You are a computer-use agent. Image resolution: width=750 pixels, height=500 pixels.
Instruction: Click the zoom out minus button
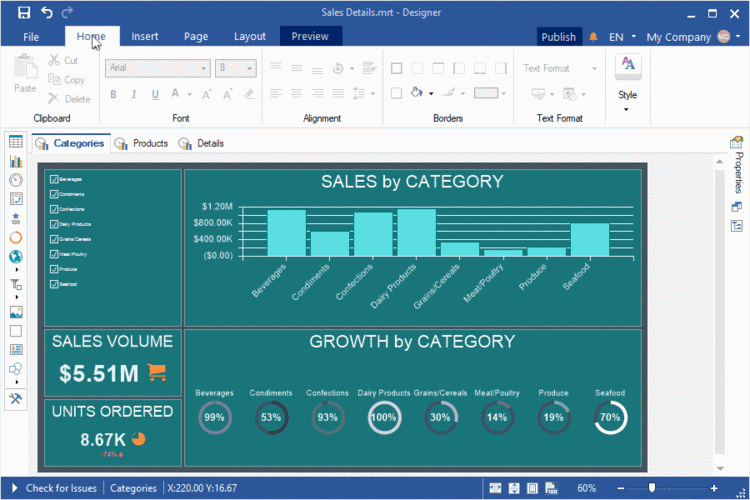[x=620, y=489]
